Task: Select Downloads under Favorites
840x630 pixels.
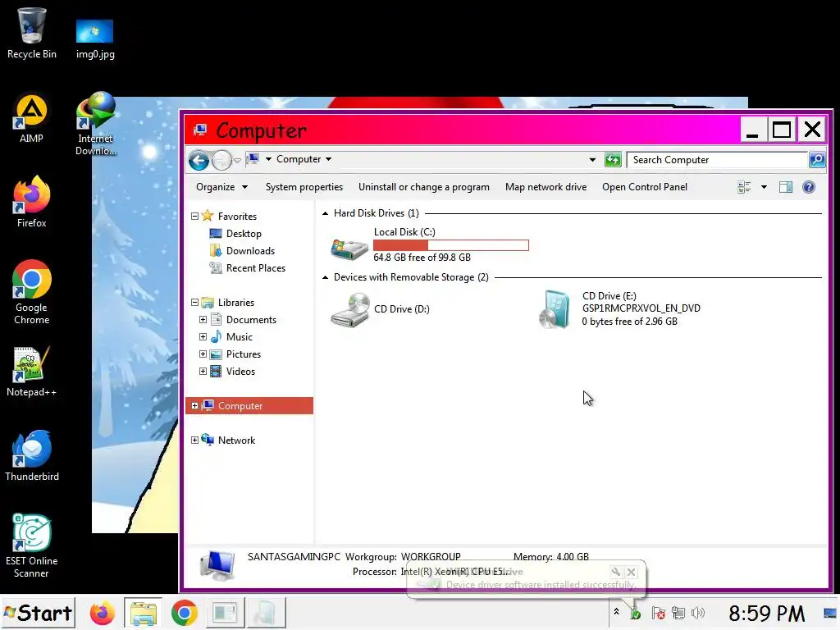Action: (x=249, y=251)
